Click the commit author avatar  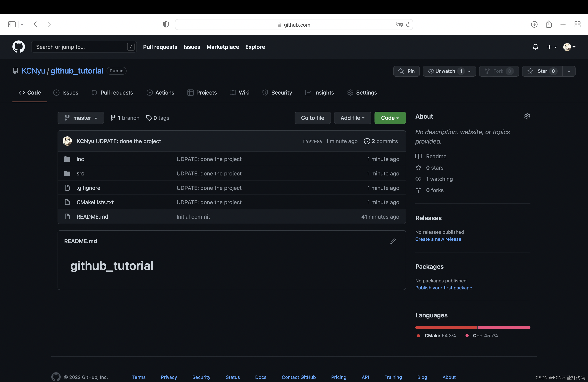pos(67,141)
